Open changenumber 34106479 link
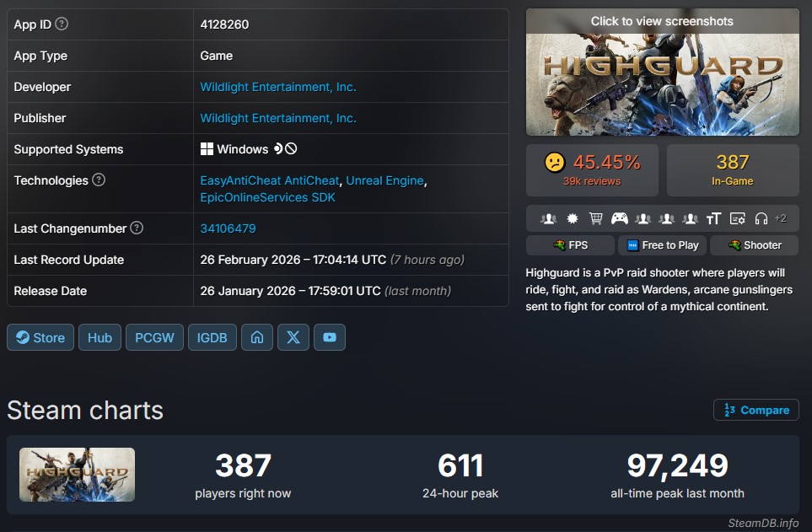Viewport: 812px width, 532px height. (x=228, y=228)
